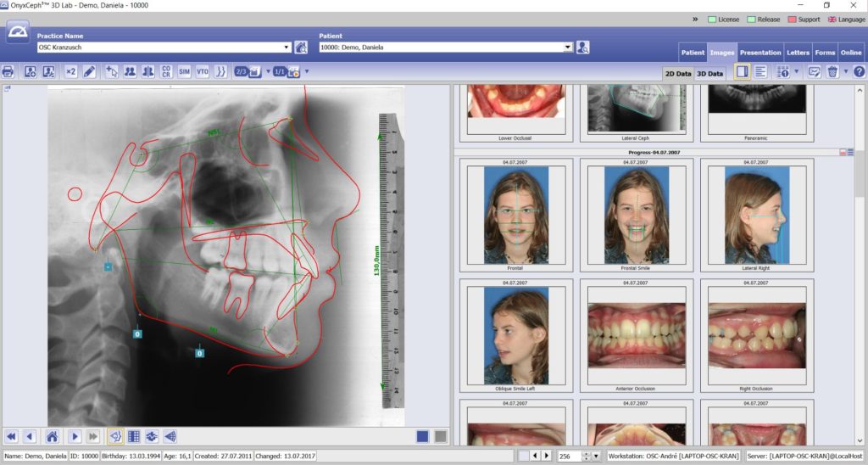Click the print icon in toolbar
The image size is (868, 465).
click(8, 71)
